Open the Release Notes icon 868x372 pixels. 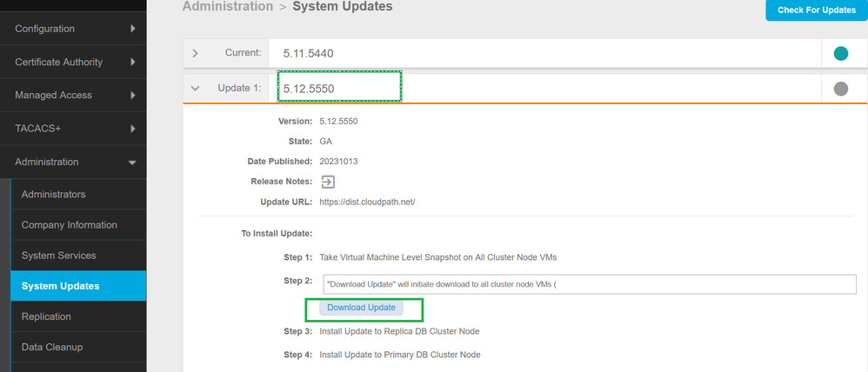[x=328, y=182]
